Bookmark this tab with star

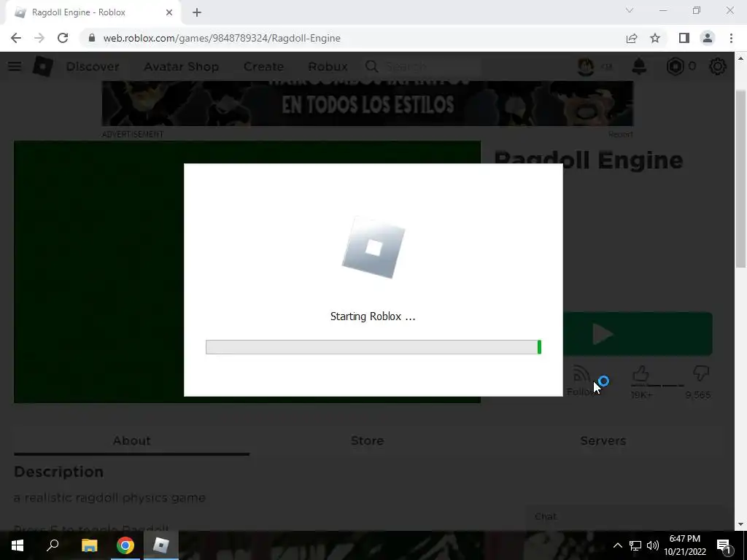(x=655, y=38)
